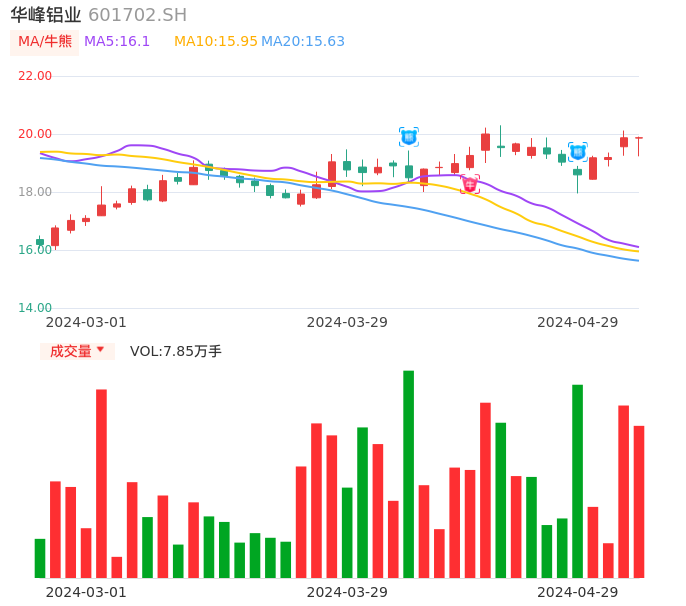Click the blue bear marker near 2024-04-29
This screenshot has width=686, height=606.
click(578, 152)
